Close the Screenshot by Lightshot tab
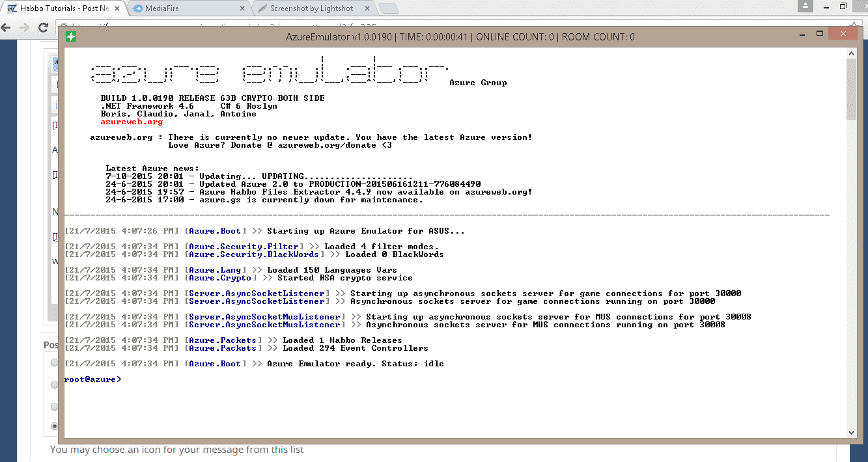The image size is (868, 462). pos(367,8)
